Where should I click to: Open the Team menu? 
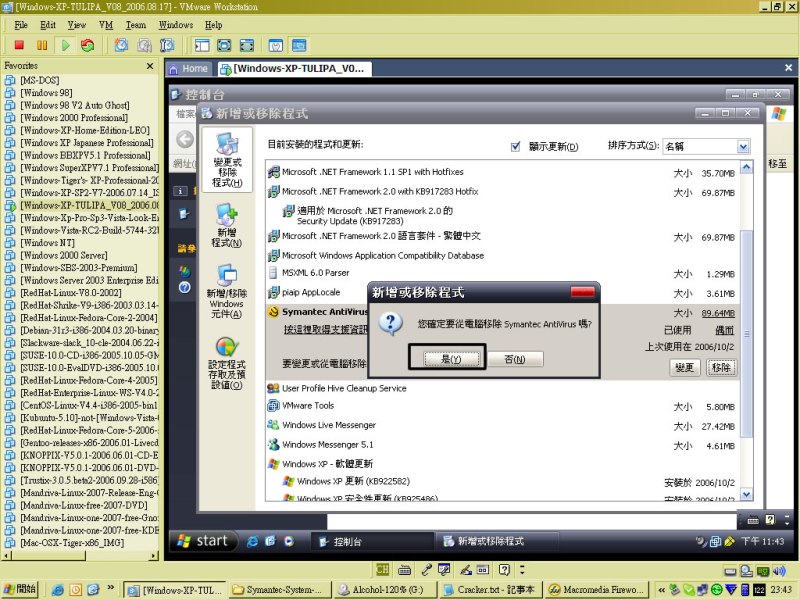tap(136, 25)
